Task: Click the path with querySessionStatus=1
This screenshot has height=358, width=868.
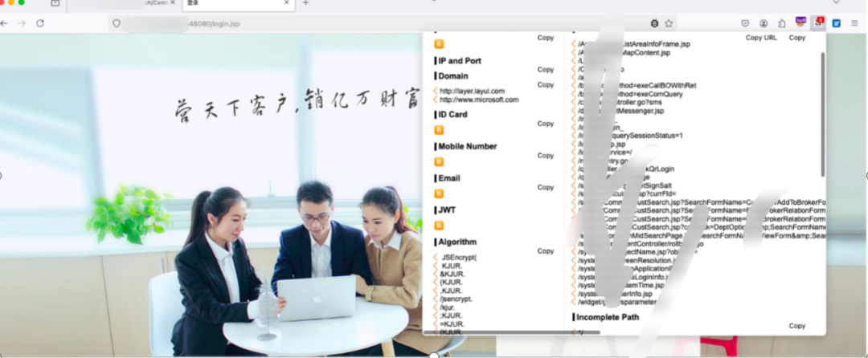Action: tap(630, 136)
